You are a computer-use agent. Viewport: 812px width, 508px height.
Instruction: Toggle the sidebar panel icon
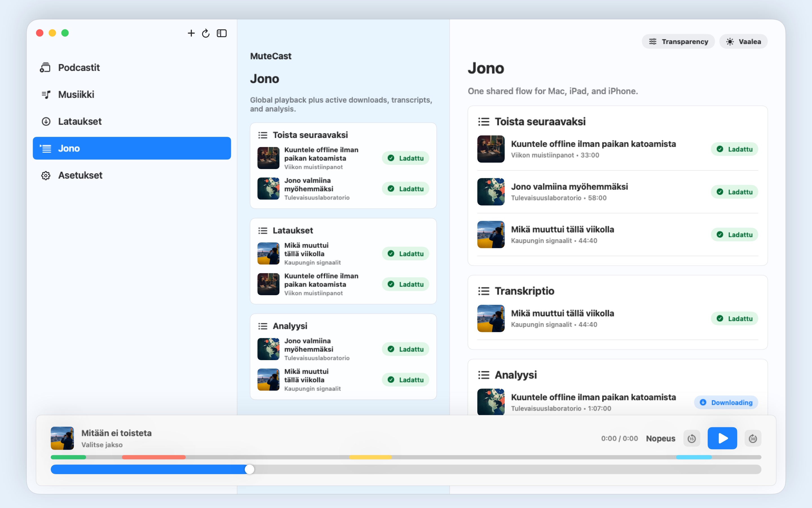(221, 33)
